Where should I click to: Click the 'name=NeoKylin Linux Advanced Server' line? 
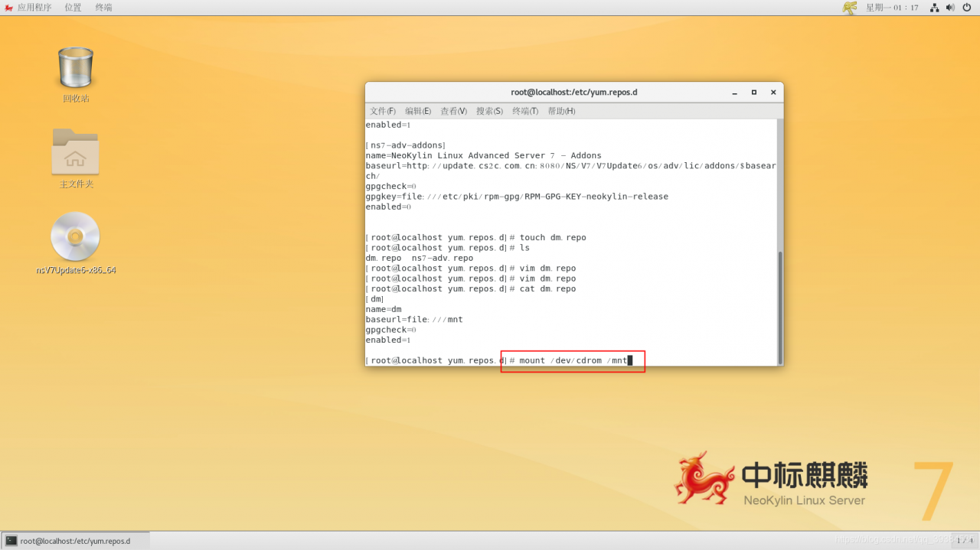click(x=483, y=155)
